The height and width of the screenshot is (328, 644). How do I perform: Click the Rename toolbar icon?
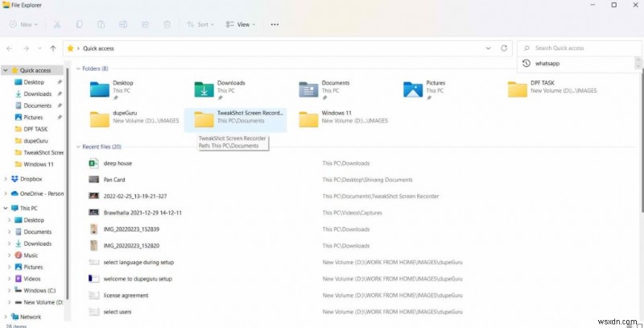(x=123, y=25)
